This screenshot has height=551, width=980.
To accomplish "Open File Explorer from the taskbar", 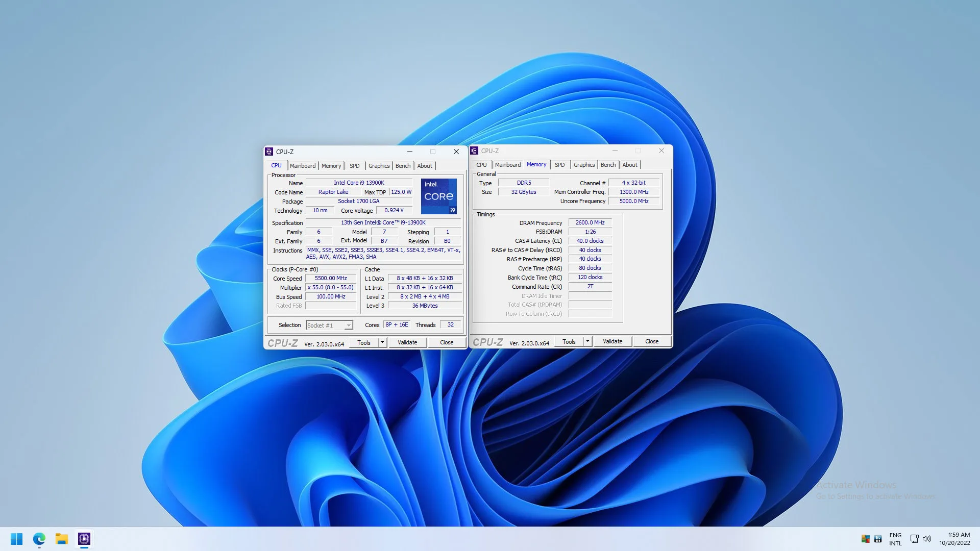I will point(62,539).
